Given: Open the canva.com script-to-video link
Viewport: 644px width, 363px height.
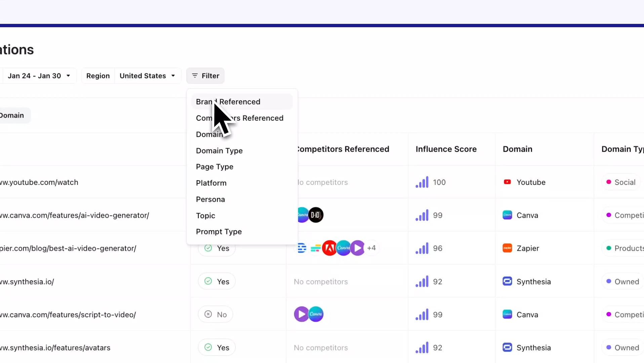Looking at the screenshot, I should point(68,315).
